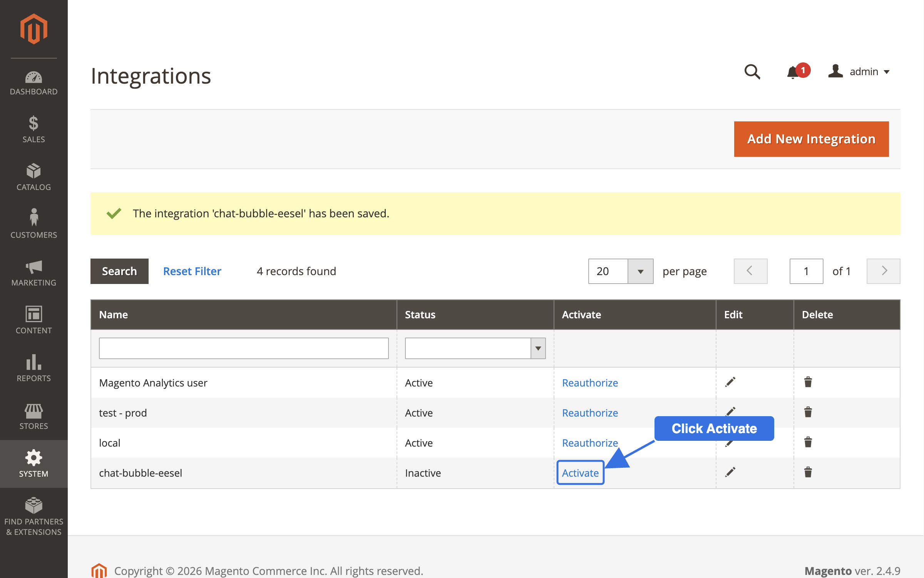Delete local integration with trash icon
The width and height of the screenshot is (924, 578).
pos(808,442)
